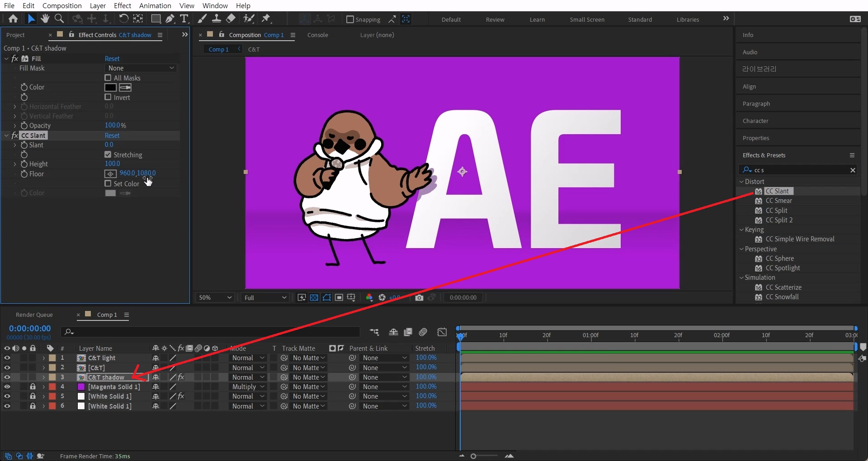Image resolution: width=868 pixels, height=461 pixels.
Task: Click the 0:00:00:00 current time display
Action: [30, 329]
